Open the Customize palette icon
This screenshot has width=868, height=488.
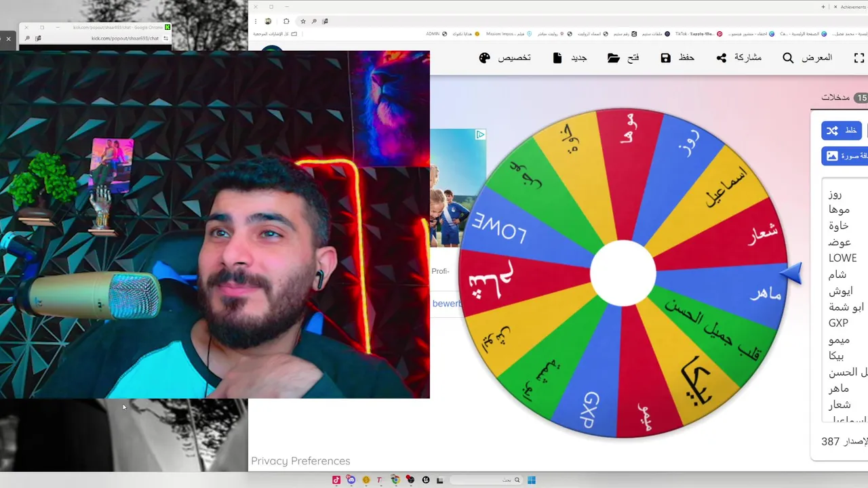(x=484, y=58)
